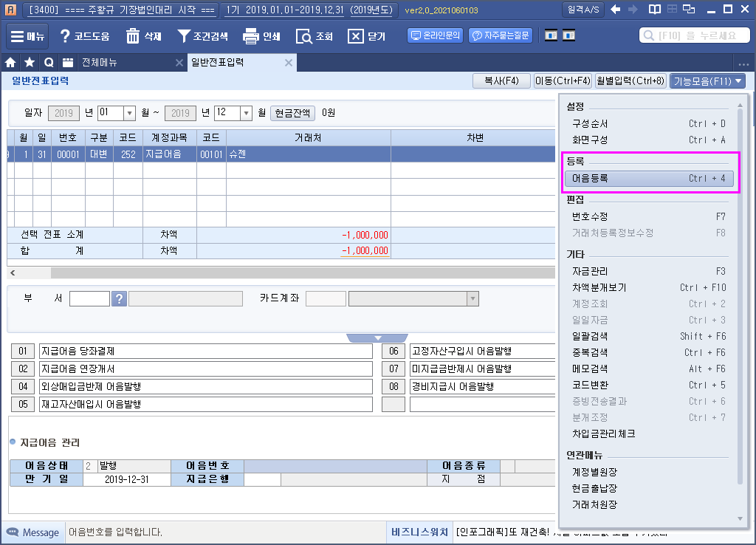Expand start month 01 dropdown
The image size is (756, 545).
point(129,113)
